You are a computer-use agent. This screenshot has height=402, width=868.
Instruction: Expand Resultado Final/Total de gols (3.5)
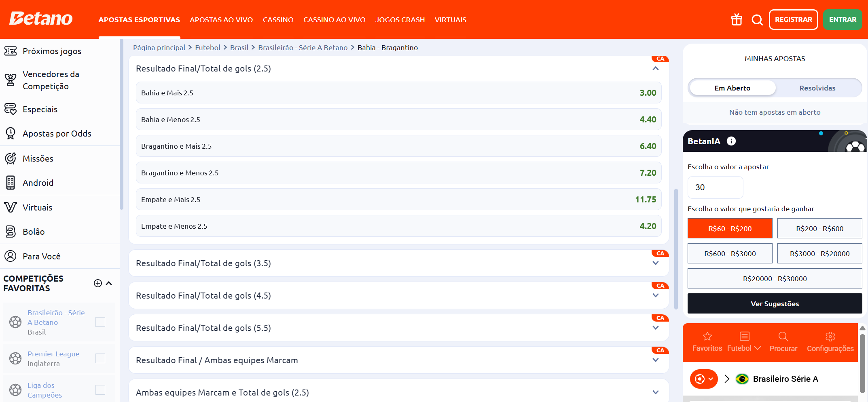coord(656,263)
